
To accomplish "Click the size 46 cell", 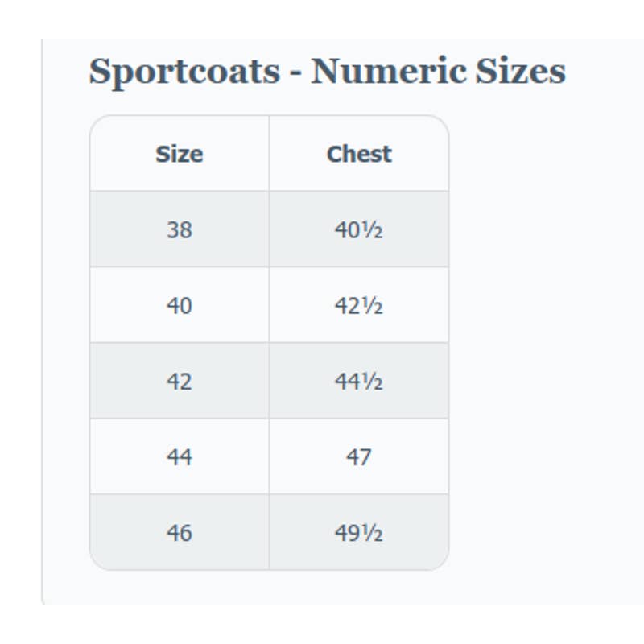I will tap(180, 532).
